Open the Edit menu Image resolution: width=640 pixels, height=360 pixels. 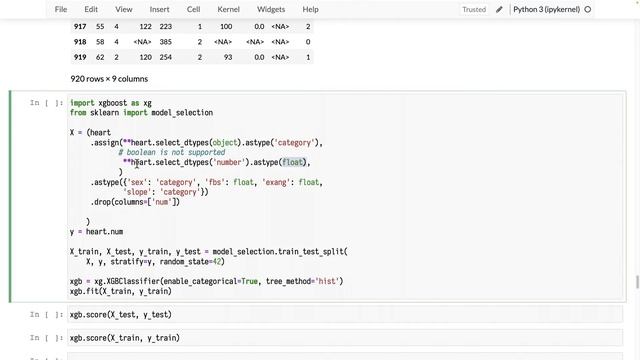coord(91,9)
